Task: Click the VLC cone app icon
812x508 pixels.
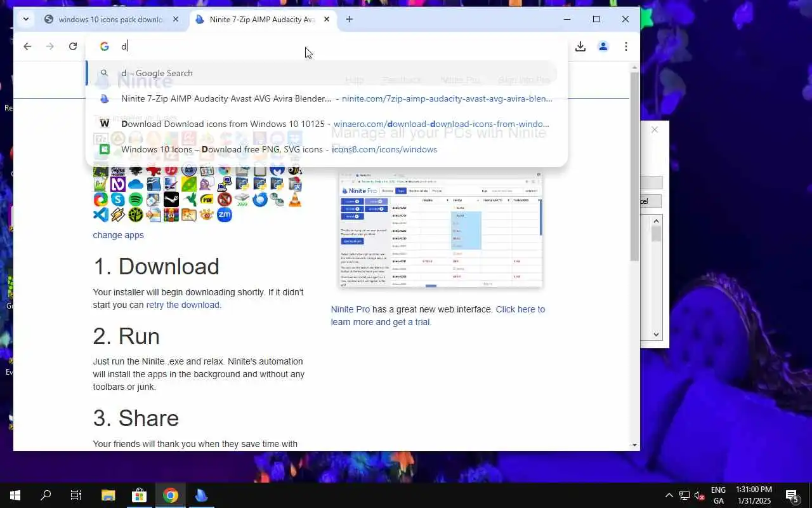Action: coord(295,199)
